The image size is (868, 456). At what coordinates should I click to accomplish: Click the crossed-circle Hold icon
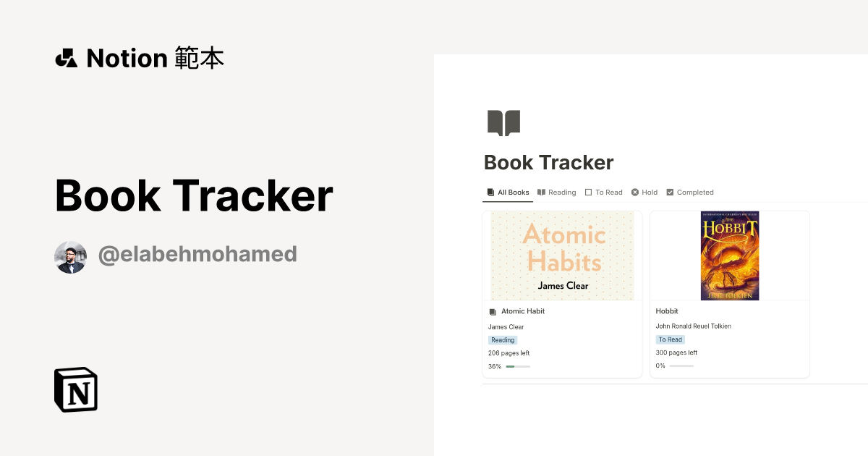coord(633,192)
